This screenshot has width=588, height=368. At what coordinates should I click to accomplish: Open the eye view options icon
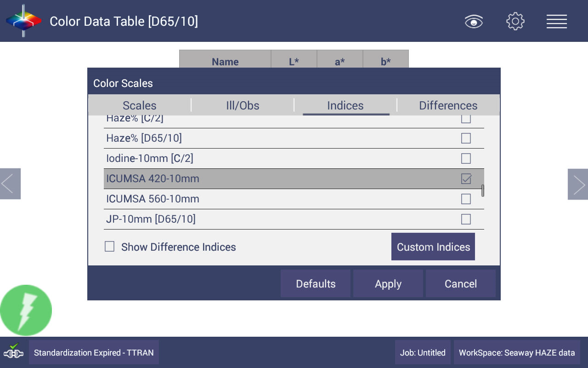(x=474, y=22)
